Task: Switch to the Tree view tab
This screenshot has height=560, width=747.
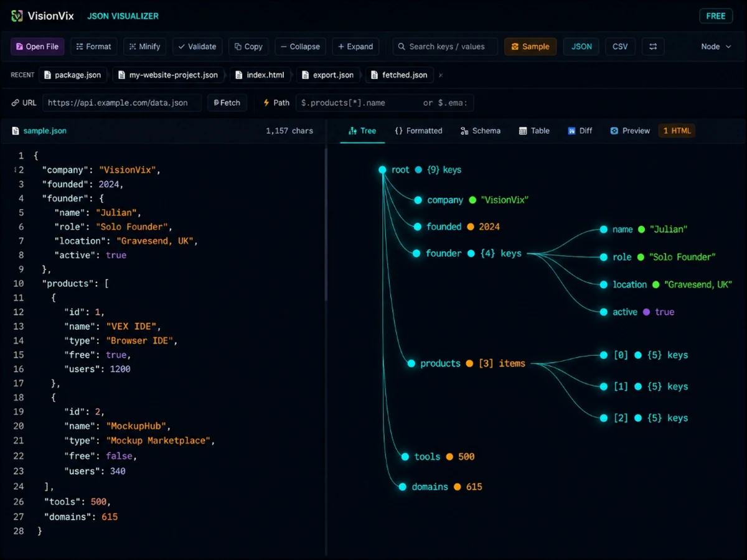Action: pyautogui.click(x=362, y=131)
